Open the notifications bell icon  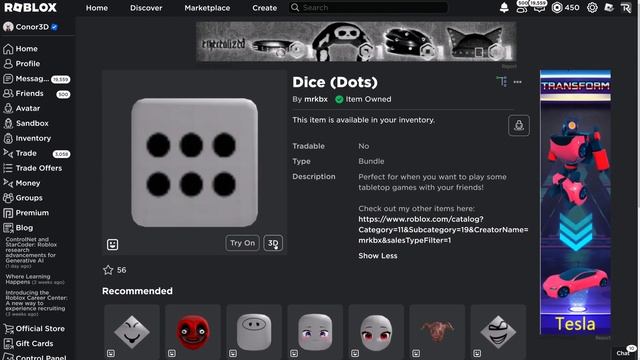click(504, 7)
